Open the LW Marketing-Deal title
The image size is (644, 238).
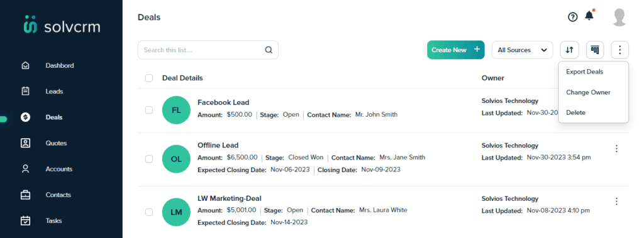(230, 198)
